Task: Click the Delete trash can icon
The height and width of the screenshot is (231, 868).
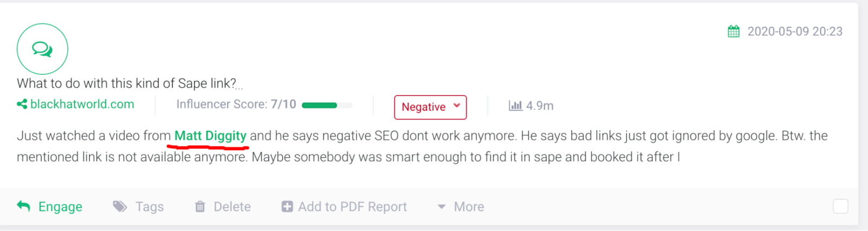Action: click(200, 207)
